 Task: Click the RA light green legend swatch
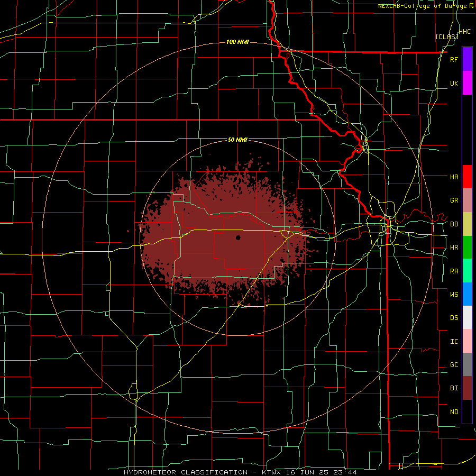467,271
